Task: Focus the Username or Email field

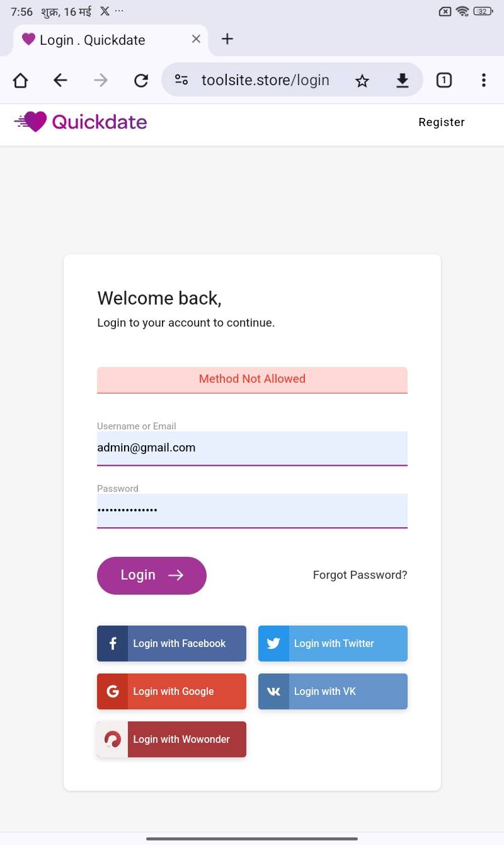Action: click(x=252, y=448)
